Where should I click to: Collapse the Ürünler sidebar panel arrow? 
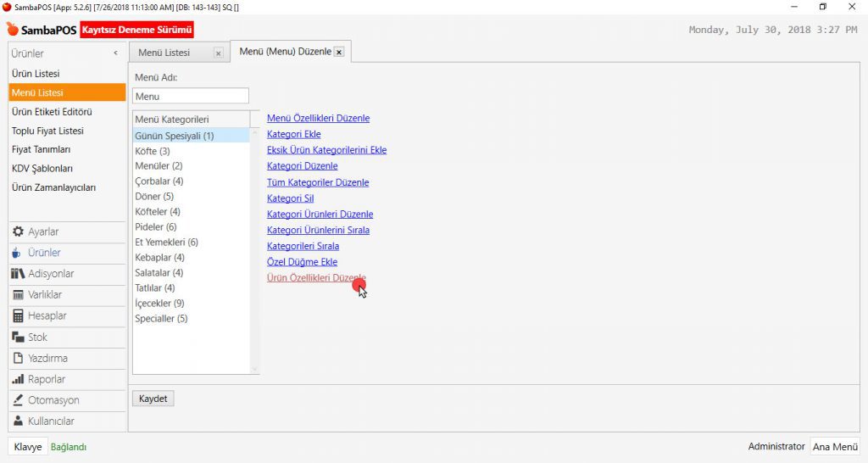coord(115,53)
